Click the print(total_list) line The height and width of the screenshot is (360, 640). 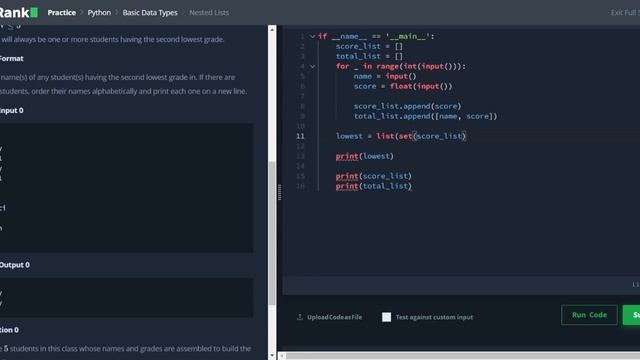(x=373, y=186)
